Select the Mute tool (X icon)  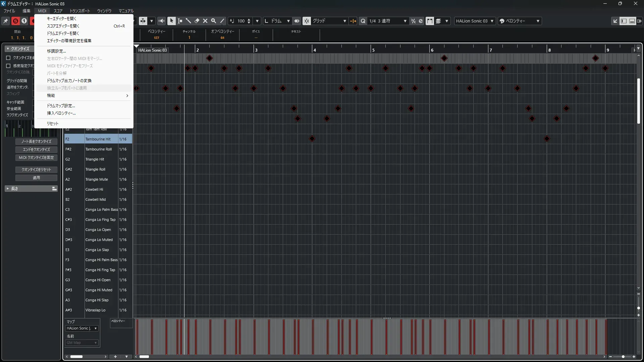205,21
